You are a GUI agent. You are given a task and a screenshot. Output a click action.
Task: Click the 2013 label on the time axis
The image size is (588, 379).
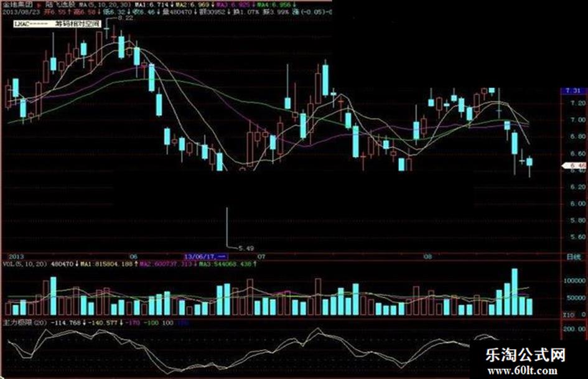[16, 256]
